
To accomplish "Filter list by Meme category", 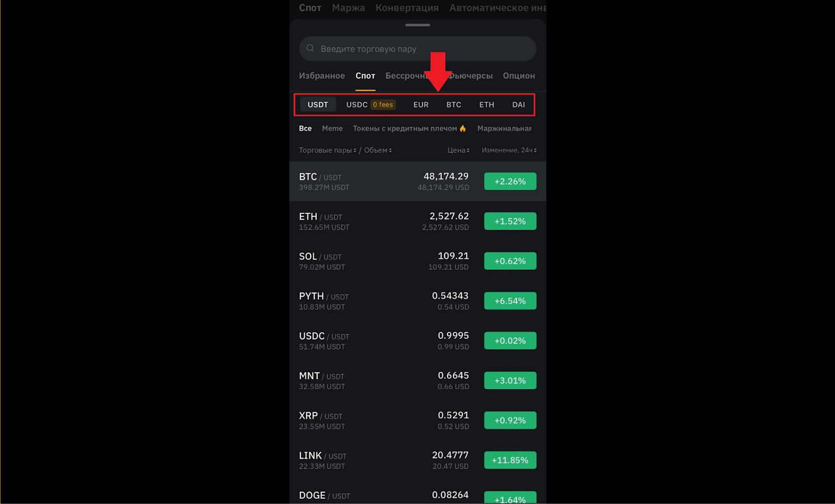I will point(332,128).
